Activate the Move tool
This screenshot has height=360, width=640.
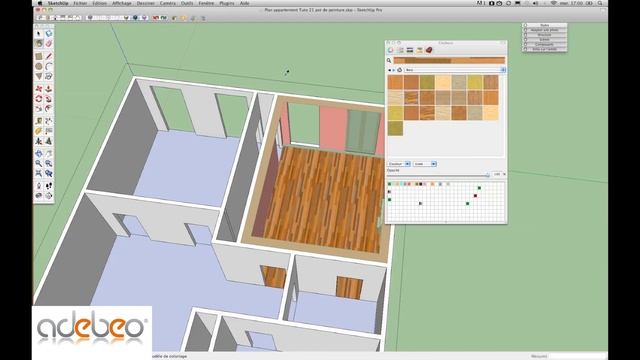[39, 89]
